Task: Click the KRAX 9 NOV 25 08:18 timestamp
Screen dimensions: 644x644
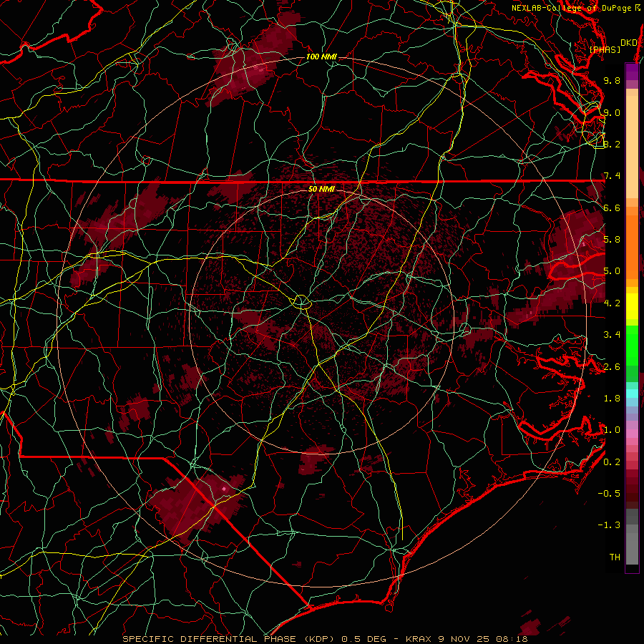Action: coord(467,639)
